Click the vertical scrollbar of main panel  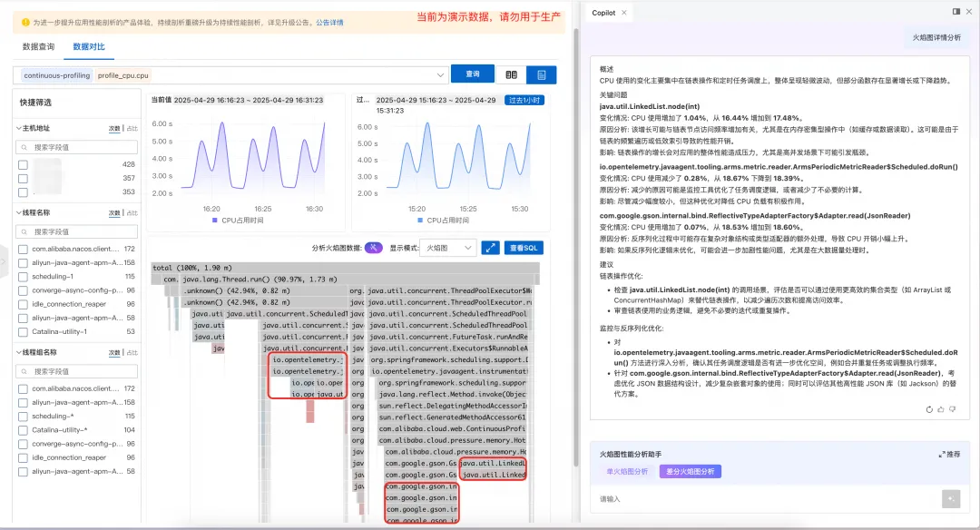[576, 250]
